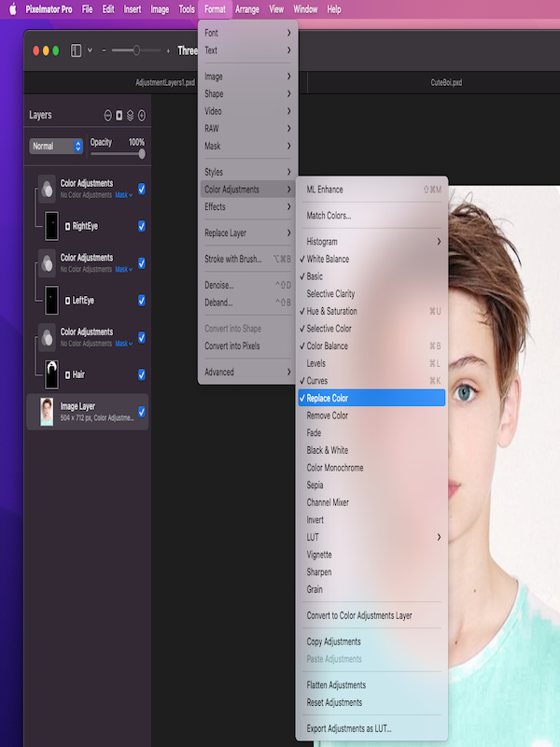Click the add layer plus icon
This screenshot has height=747, width=560.
(x=142, y=116)
